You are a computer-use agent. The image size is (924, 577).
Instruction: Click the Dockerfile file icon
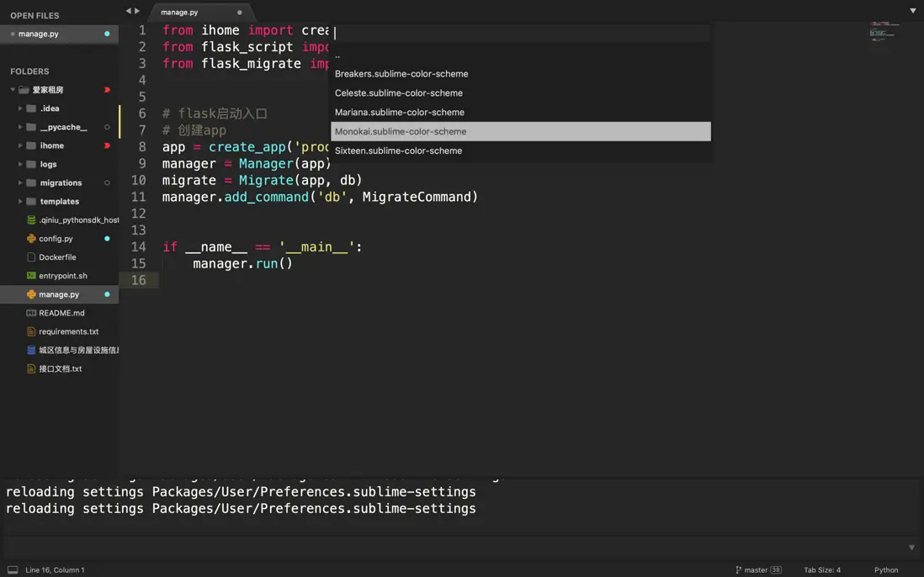point(31,257)
